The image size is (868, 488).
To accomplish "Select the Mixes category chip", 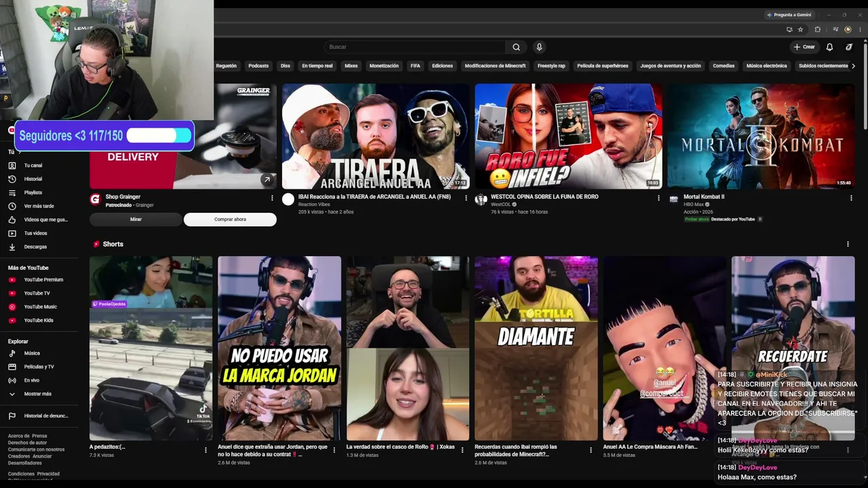I will (x=351, y=66).
